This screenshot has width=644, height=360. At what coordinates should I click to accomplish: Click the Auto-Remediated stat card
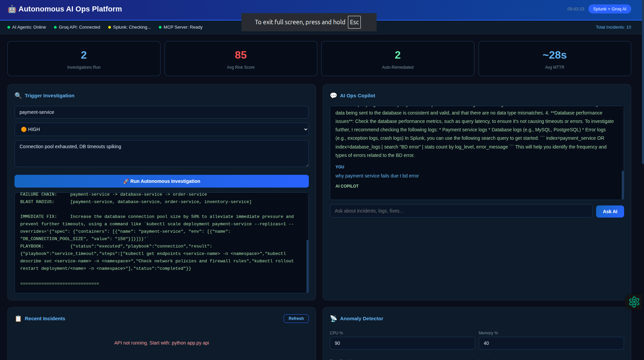pyautogui.click(x=398, y=59)
